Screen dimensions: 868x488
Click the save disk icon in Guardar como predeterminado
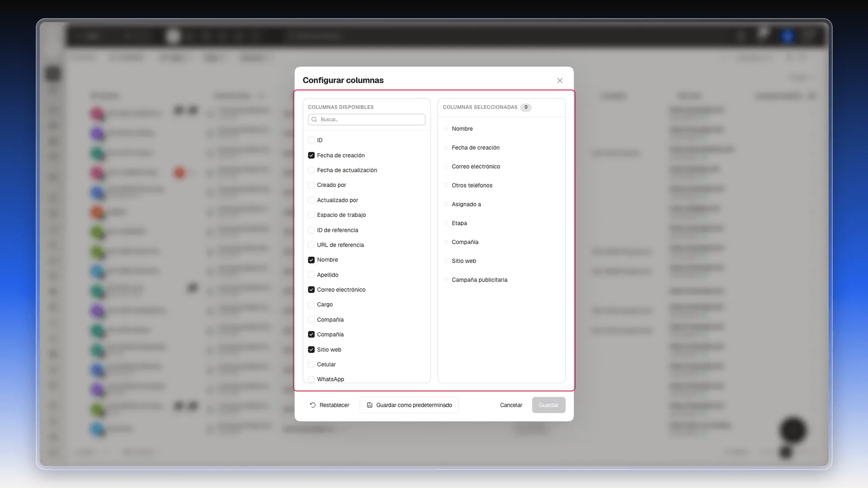coord(370,405)
